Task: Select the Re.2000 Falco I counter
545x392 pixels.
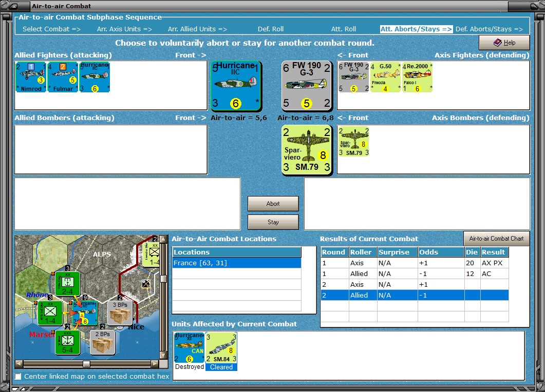Action: 418,77
